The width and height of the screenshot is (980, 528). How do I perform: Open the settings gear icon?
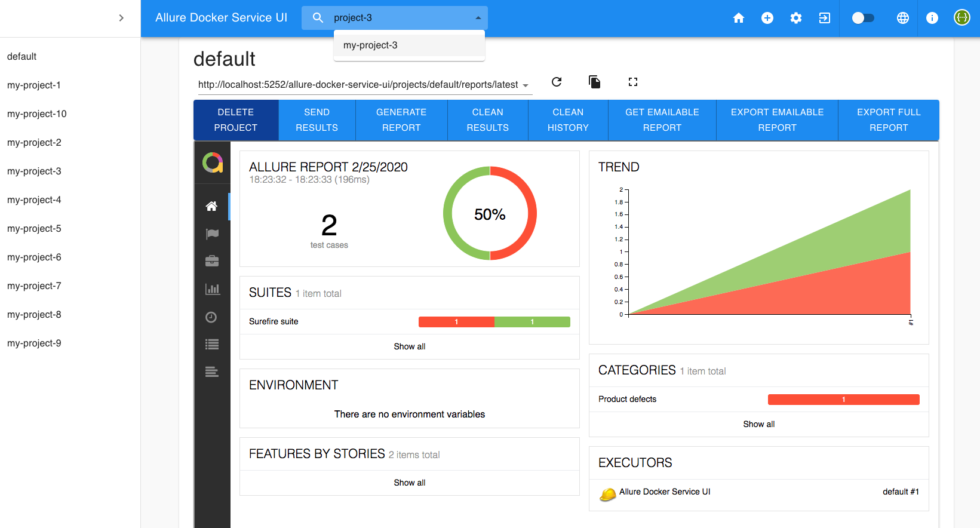point(796,18)
